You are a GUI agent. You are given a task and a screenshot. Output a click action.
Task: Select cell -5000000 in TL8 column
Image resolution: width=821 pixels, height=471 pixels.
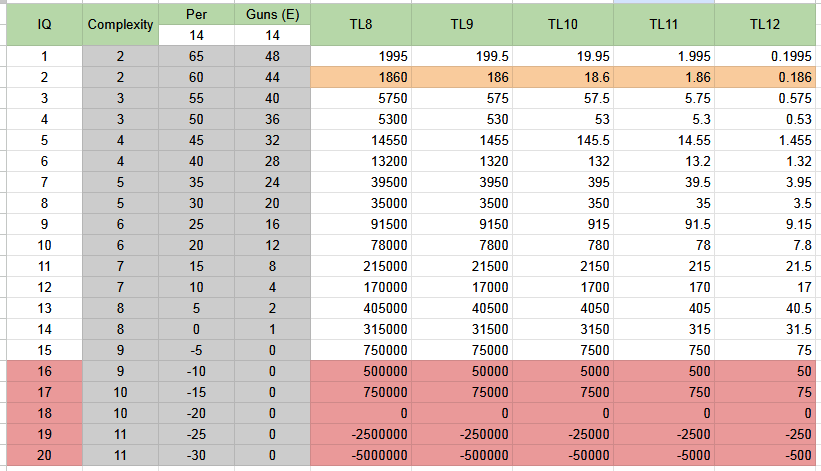click(361, 455)
